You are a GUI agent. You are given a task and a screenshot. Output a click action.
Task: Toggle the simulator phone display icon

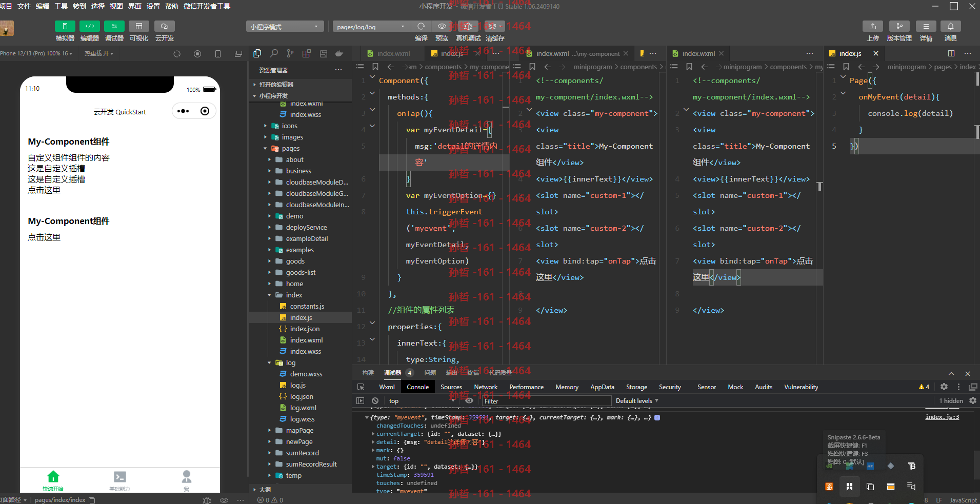pos(218,54)
